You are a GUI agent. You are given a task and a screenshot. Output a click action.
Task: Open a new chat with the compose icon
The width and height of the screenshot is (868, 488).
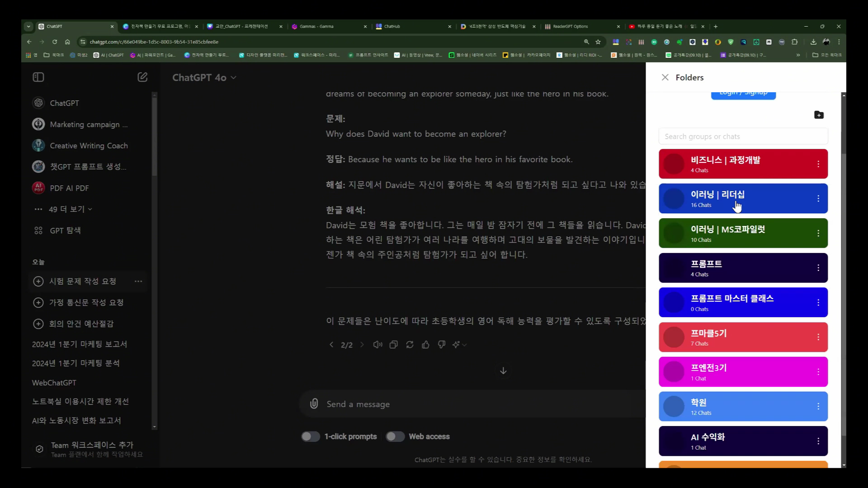click(x=142, y=77)
